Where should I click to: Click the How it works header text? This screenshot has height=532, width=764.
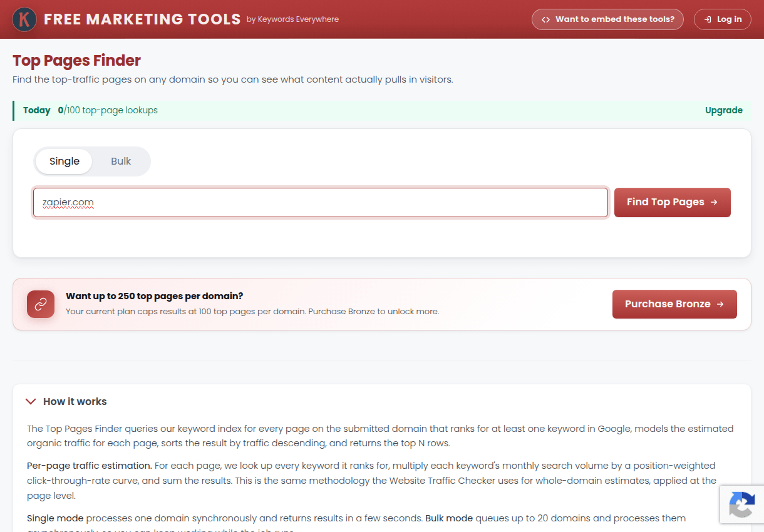(75, 401)
